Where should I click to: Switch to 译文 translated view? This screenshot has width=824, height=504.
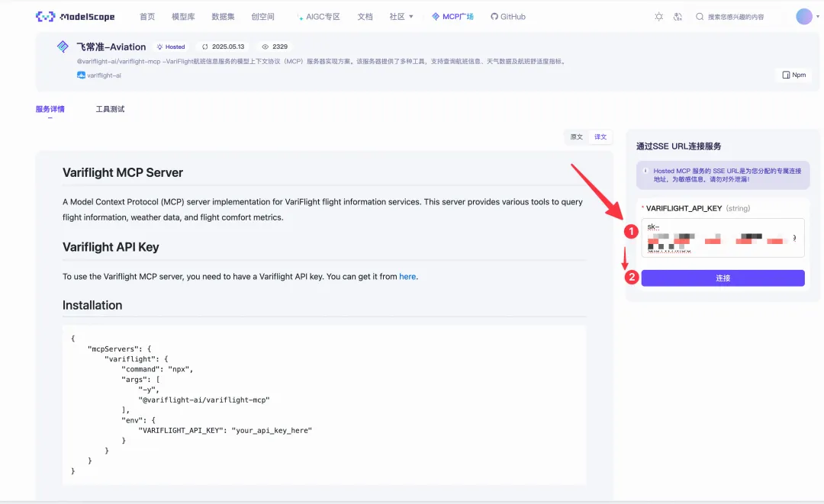tap(600, 137)
